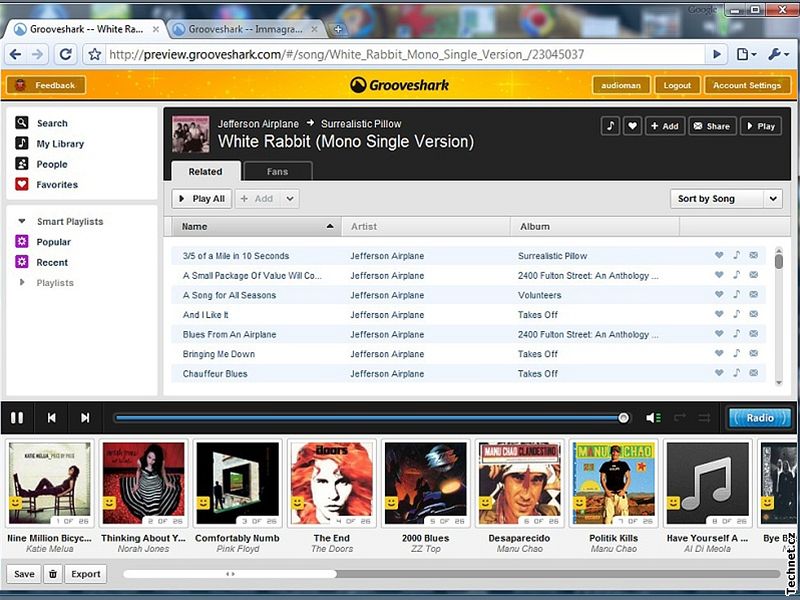Switch to the Related tab
The image size is (800, 600).
[206, 171]
